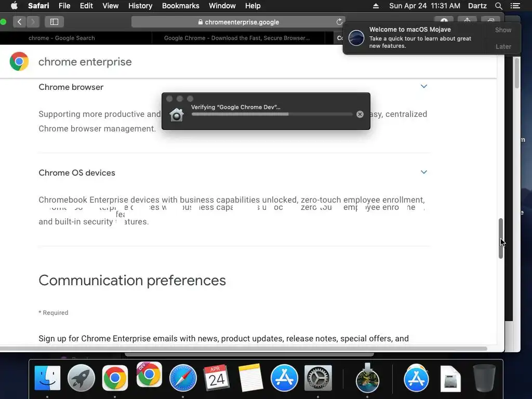The height and width of the screenshot is (399, 532).
Task: Open System Preferences gear in Dock
Action: 318,378
